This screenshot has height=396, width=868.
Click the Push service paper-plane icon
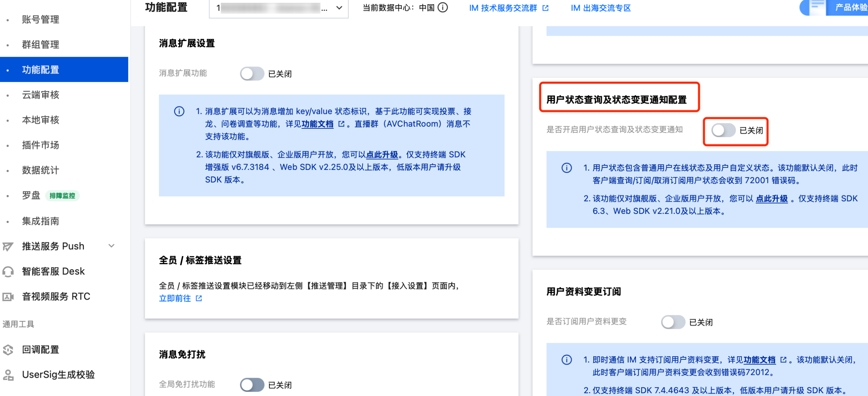coord(8,246)
